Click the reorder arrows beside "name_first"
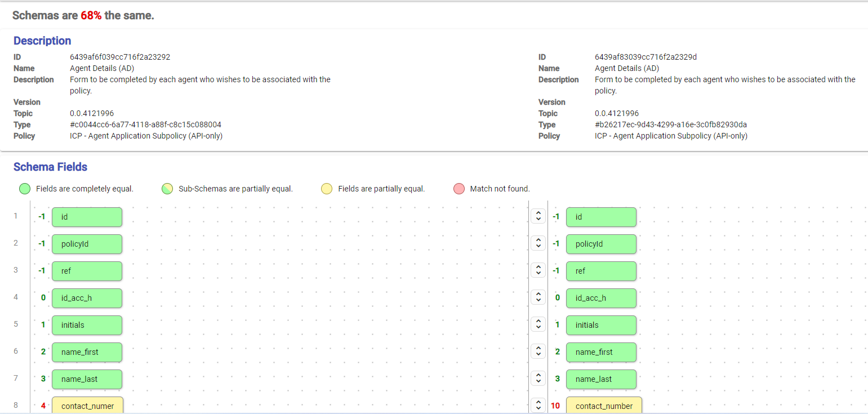868x414 pixels. [x=538, y=350]
